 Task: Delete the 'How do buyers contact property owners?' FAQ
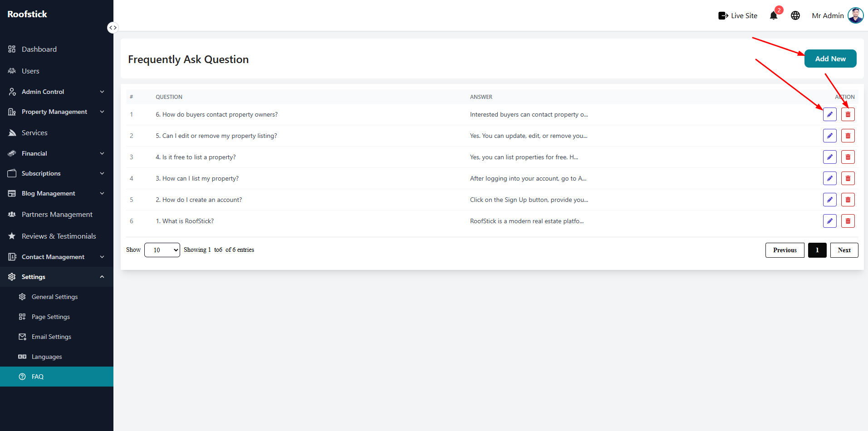(848, 114)
